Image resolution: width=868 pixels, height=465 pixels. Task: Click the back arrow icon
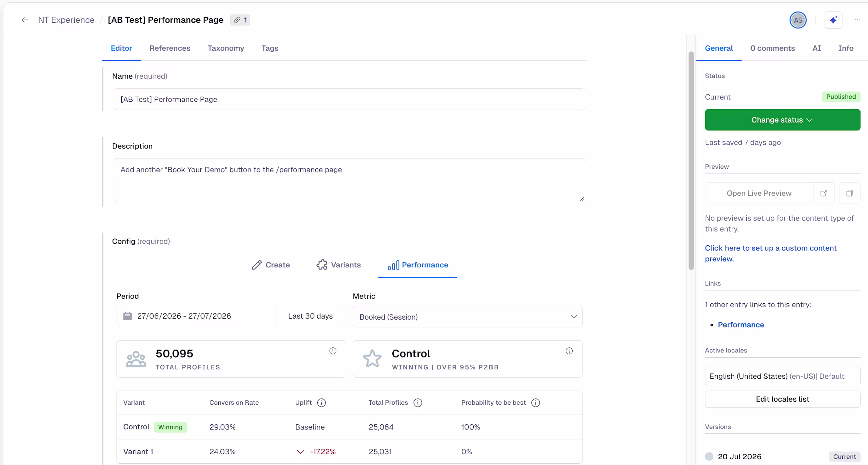(24, 20)
